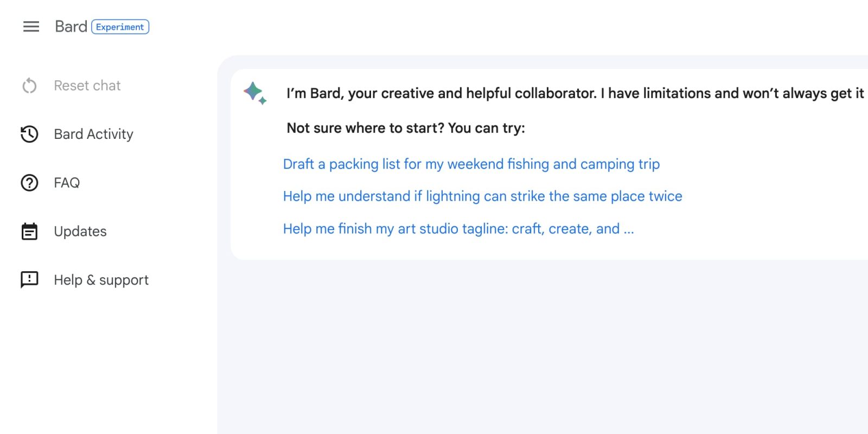The height and width of the screenshot is (434, 868).
Task: Open the Updates text entry
Action: point(80,232)
